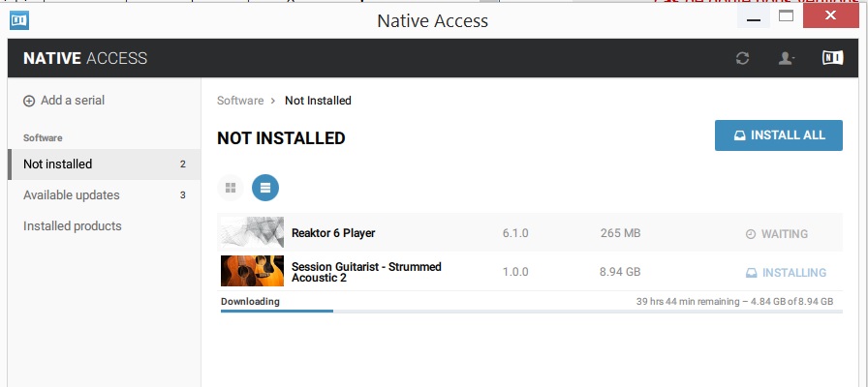This screenshot has width=868, height=387.
Task: Close the Native Access window
Action: click(830, 16)
